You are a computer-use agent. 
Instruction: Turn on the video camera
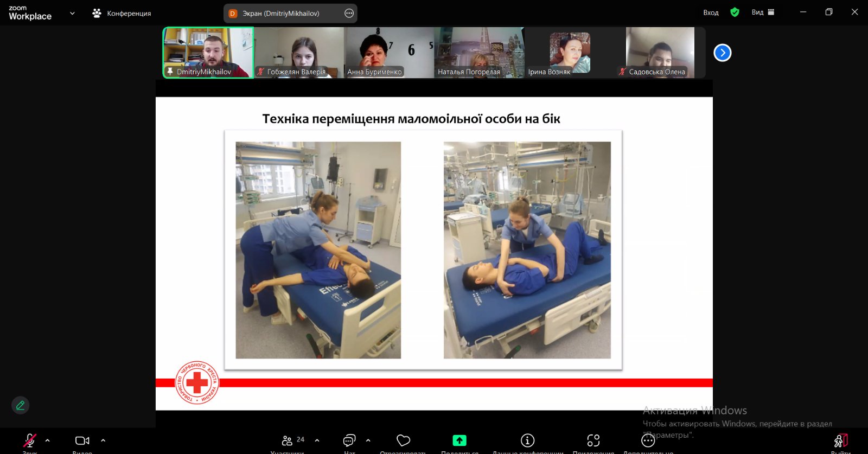[x=82, y=440]
